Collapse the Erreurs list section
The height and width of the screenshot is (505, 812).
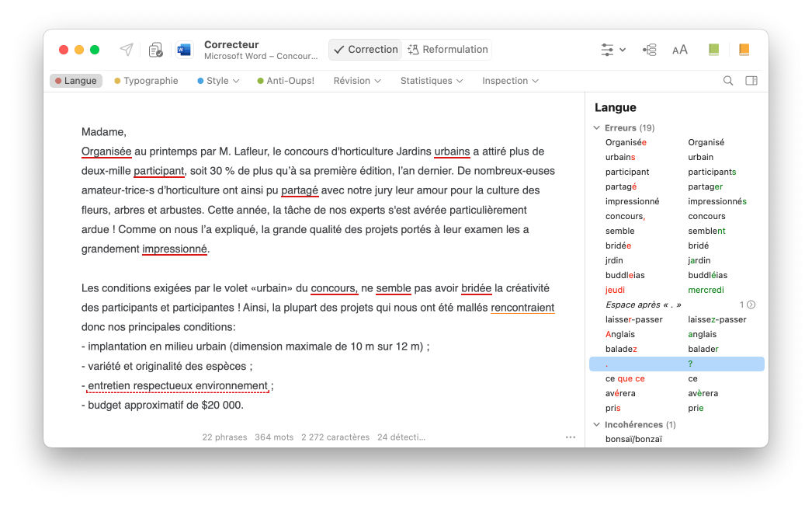point(596,128)
